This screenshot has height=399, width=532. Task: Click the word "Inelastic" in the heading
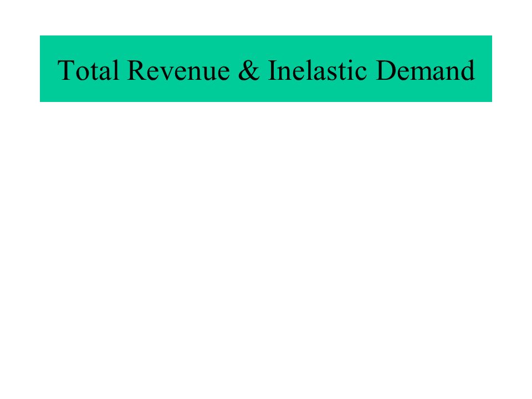[317, 70]
